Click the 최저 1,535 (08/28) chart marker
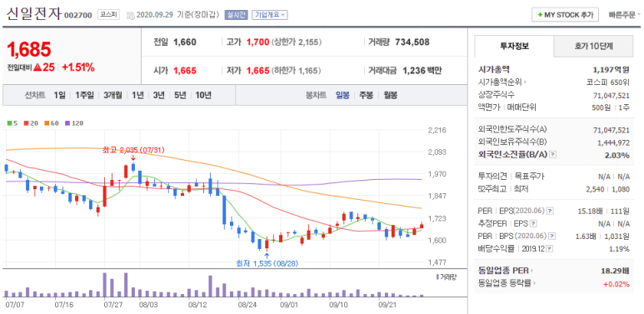This screenshot has height=314, width=644. tap(267, 263)
